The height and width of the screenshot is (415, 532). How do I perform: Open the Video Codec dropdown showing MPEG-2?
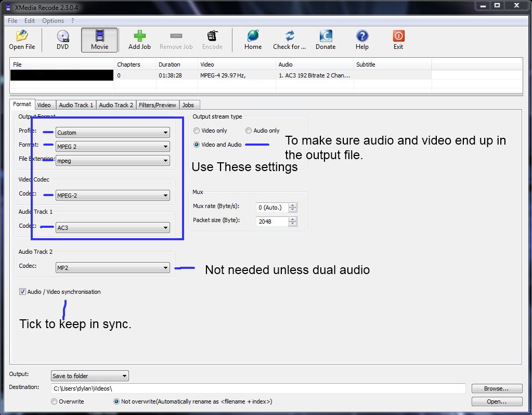[x=113, y=195]
